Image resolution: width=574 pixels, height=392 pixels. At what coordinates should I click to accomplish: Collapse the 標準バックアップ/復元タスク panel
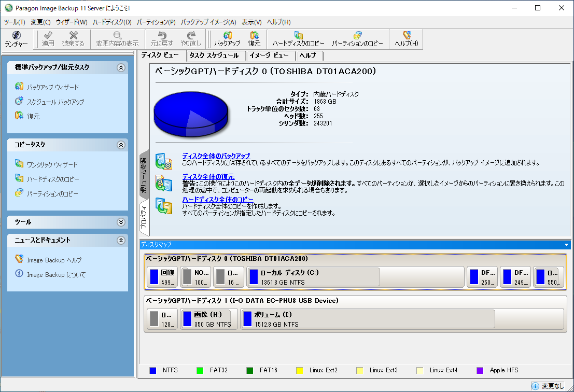click(x=121, y=67)
